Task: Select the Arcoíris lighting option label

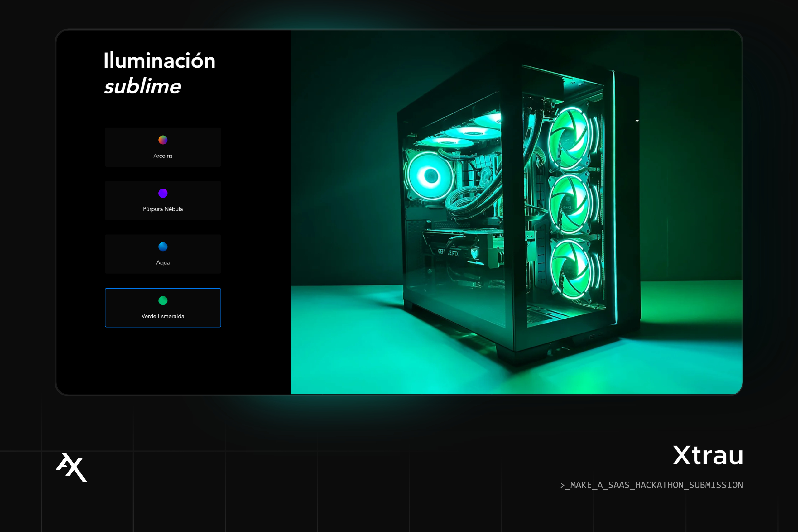Action: pyautogui.click(x=163, y=156)
